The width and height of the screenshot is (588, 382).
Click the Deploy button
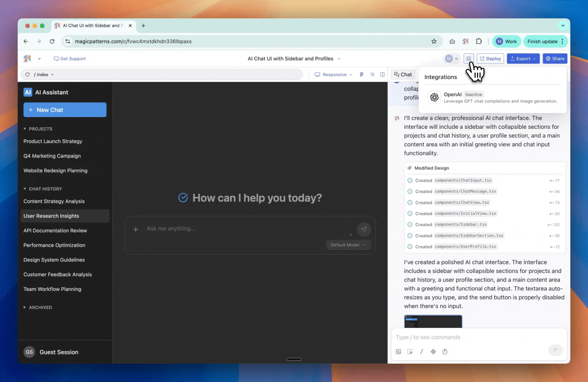pyautogui.click(x=490, y=59)
